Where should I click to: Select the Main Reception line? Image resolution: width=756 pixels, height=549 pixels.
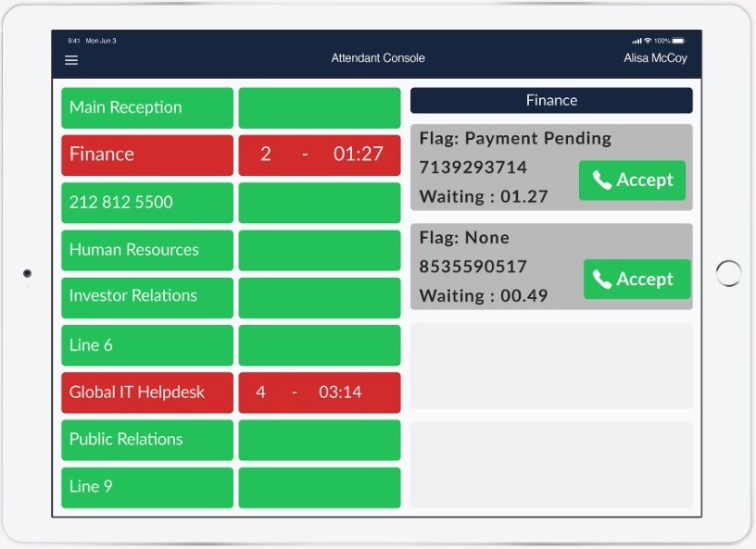[147, 107]
